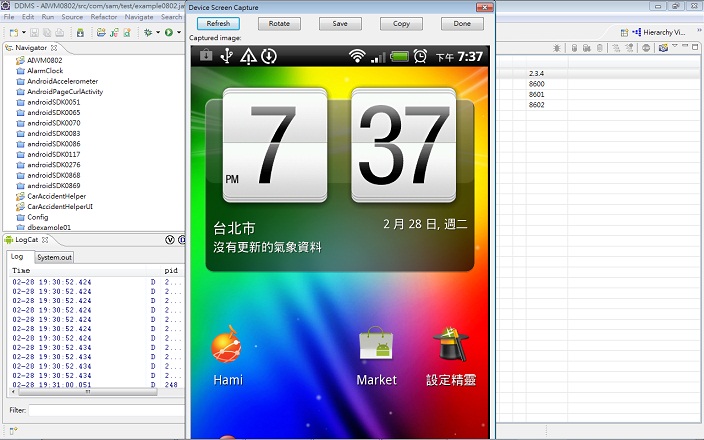
Task: Click the green Run toolbar icon
Action: pyautogui.click(x=169, y=32)
